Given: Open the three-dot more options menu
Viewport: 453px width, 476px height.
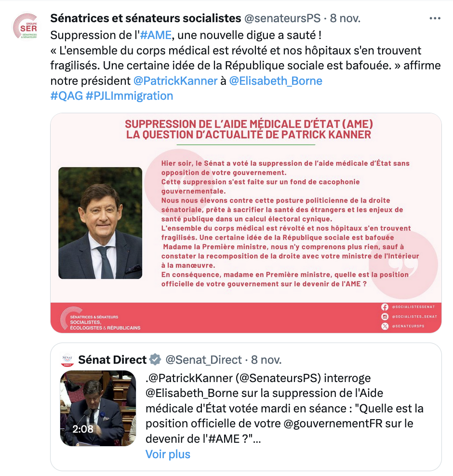Looking at the screenshot, I should (435, 18).
